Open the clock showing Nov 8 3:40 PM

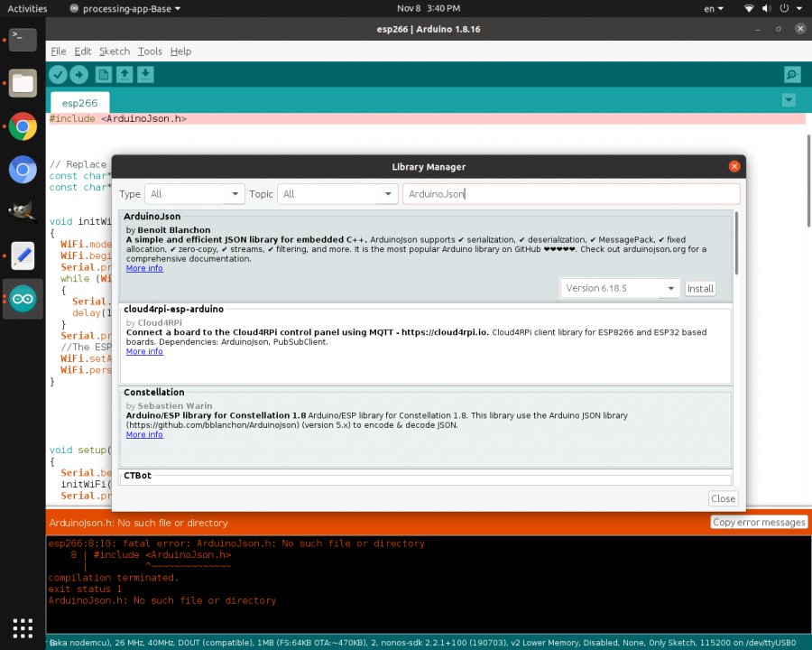coord(429,9)
